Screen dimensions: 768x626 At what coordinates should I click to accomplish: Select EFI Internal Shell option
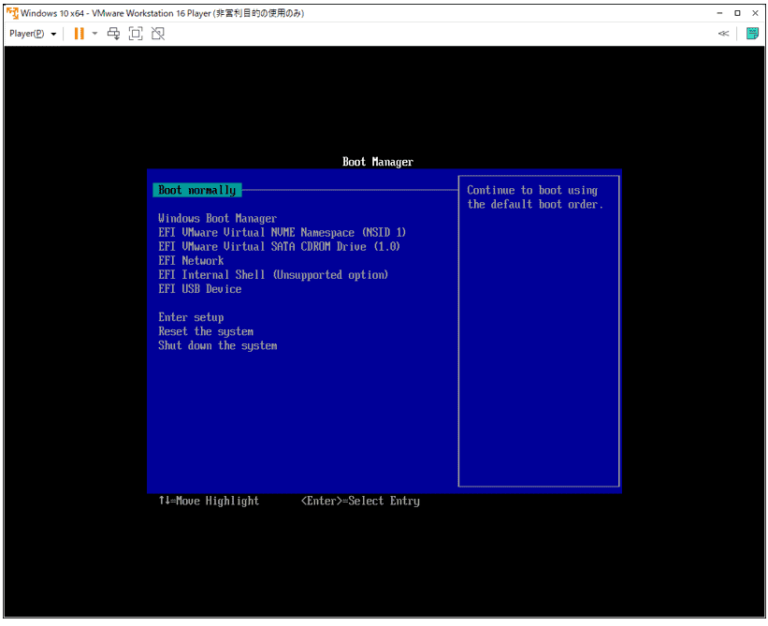click(273, 275)
